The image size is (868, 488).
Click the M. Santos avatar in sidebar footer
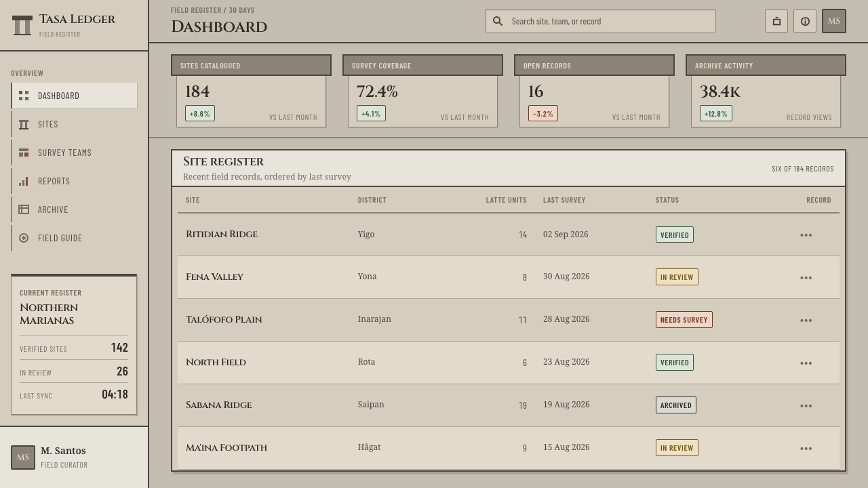click(x=23, y=457)
